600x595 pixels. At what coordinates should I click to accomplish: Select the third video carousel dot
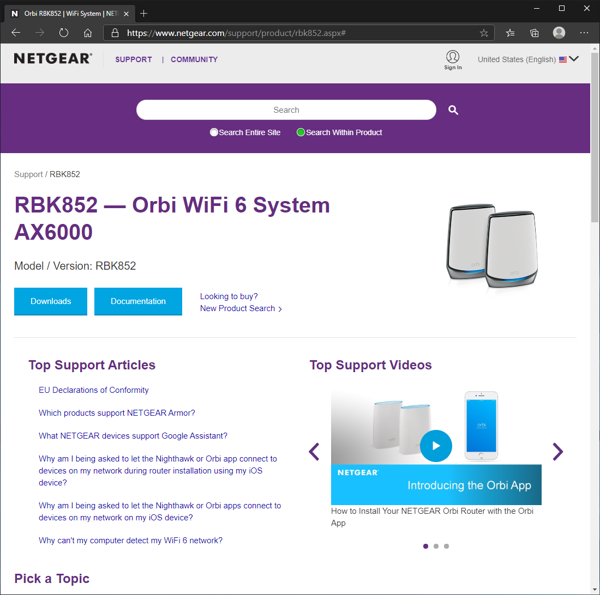coord(446,546)
